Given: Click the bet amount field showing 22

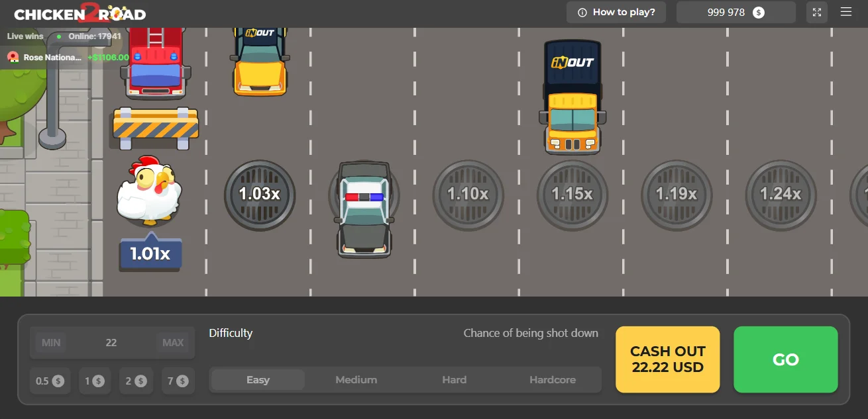Looking at the screenshot, I should (x=111, y=343).
